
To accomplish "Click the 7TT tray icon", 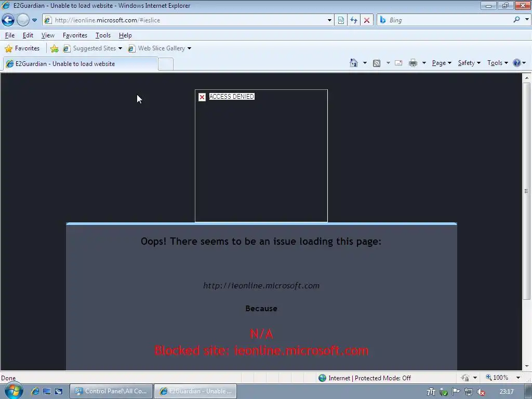I will [x=431, y=392].
